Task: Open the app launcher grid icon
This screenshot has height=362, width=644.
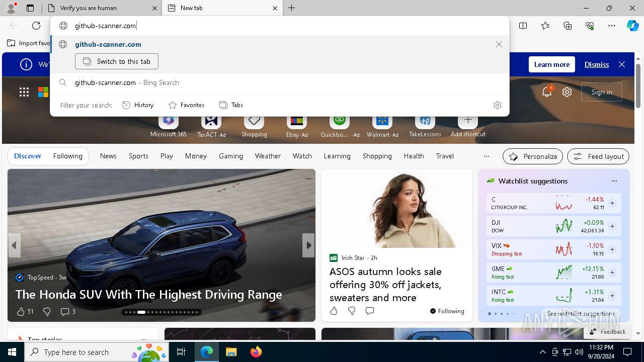Action: point(24,92)
